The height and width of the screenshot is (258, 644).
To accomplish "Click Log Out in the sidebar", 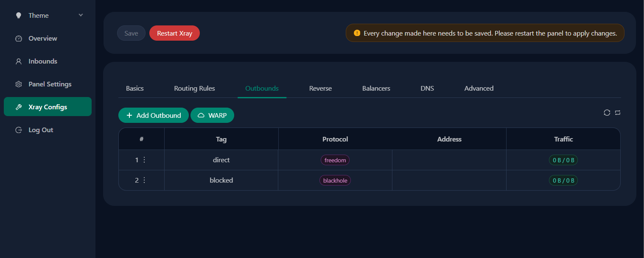I will point(41,130).
